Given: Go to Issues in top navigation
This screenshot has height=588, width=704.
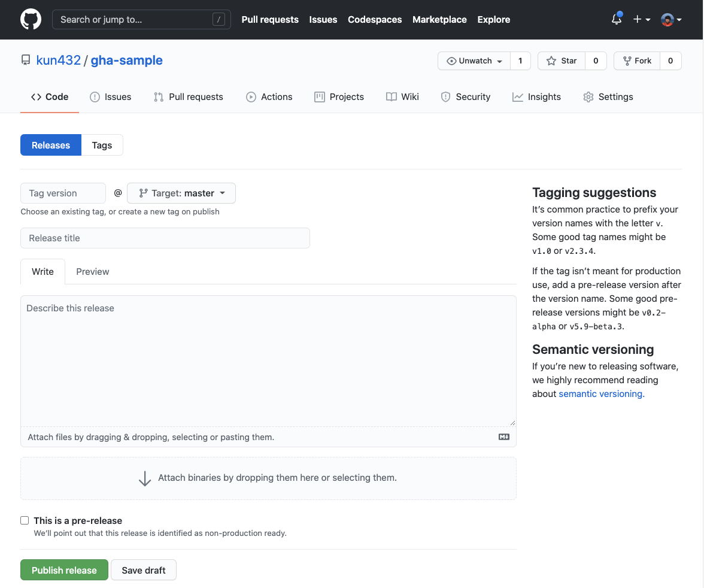Looking at the screenshot, I should 323,19.
